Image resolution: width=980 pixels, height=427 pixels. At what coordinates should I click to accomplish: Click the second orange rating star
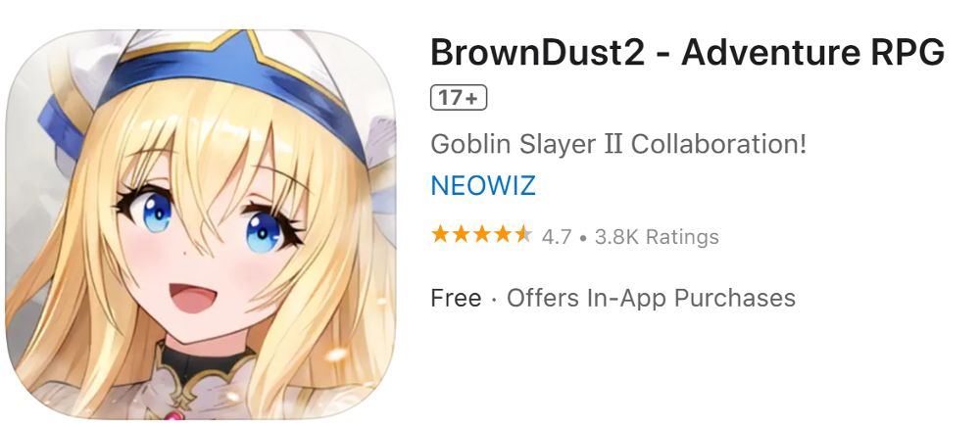pos(461,235)
